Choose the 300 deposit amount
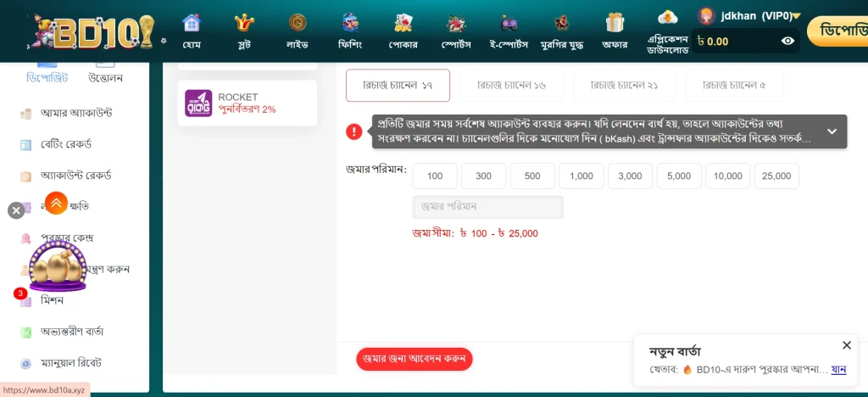This screenshot has width=868, height=397. (484, 176)
